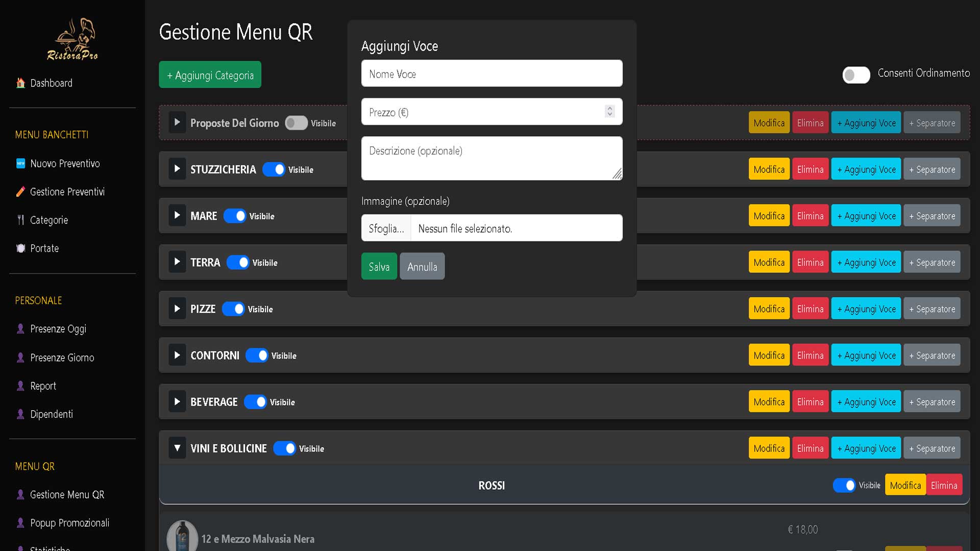Click the Aggiungi Categoria button
This screenshot has width=980, height=551.
[x=210, y=74]
